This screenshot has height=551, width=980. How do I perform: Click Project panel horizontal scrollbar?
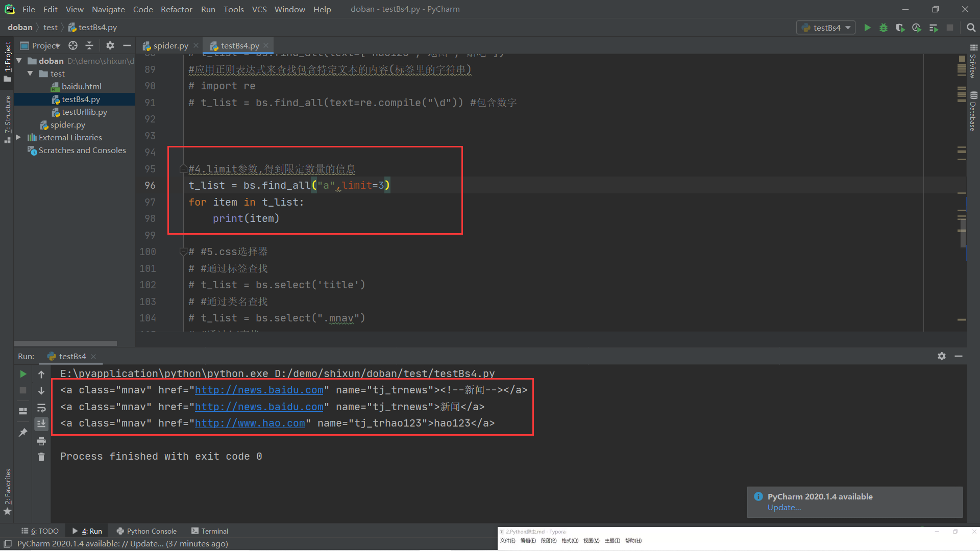coord(65,343)
